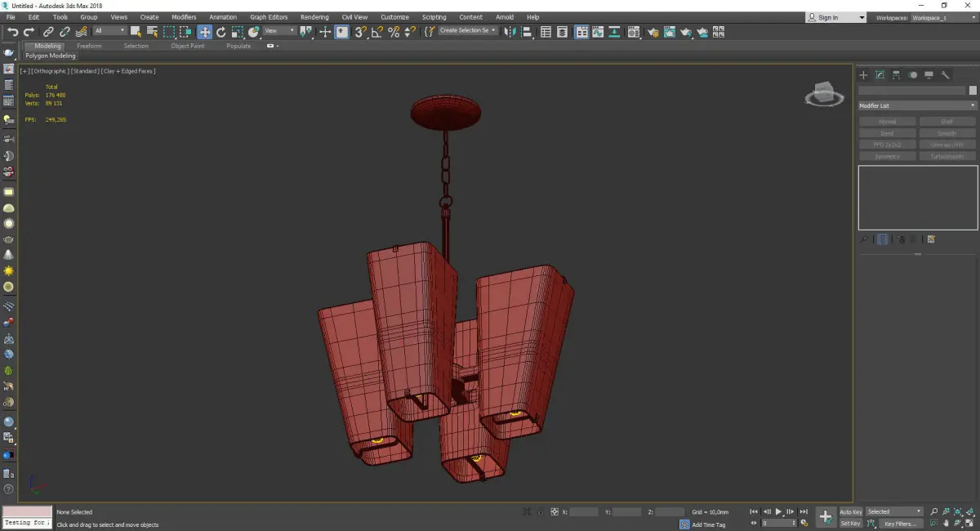This screenshot has height=531, width=980.
Task: Click the Render Production teapot icon
Action: pos(686,32)
